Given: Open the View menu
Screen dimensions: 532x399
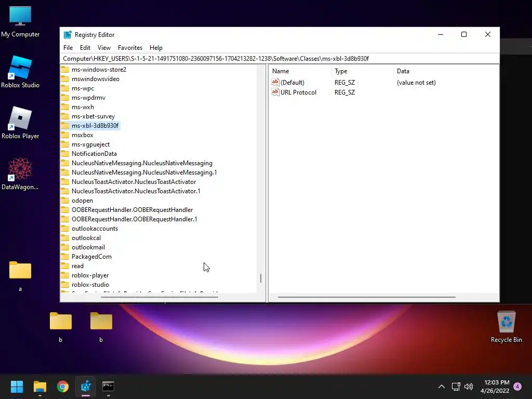Looking at the screenshot, I should [x=104, y=48].
